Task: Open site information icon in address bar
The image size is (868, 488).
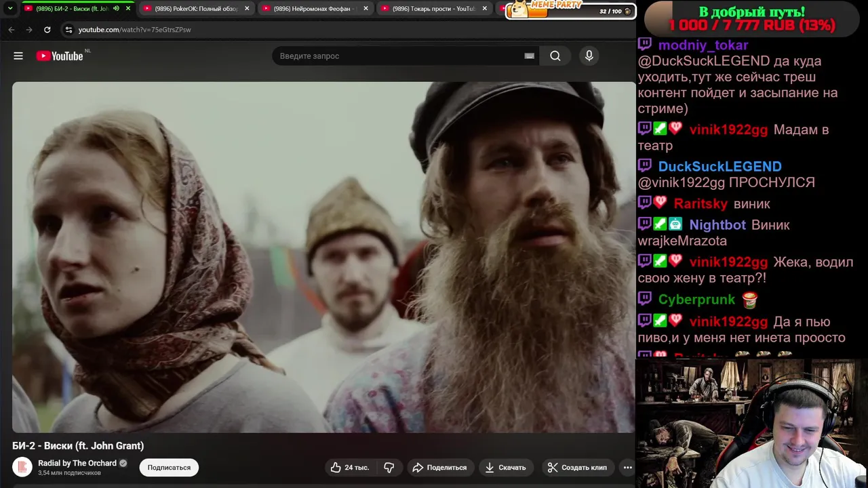Action: point(68,30)
